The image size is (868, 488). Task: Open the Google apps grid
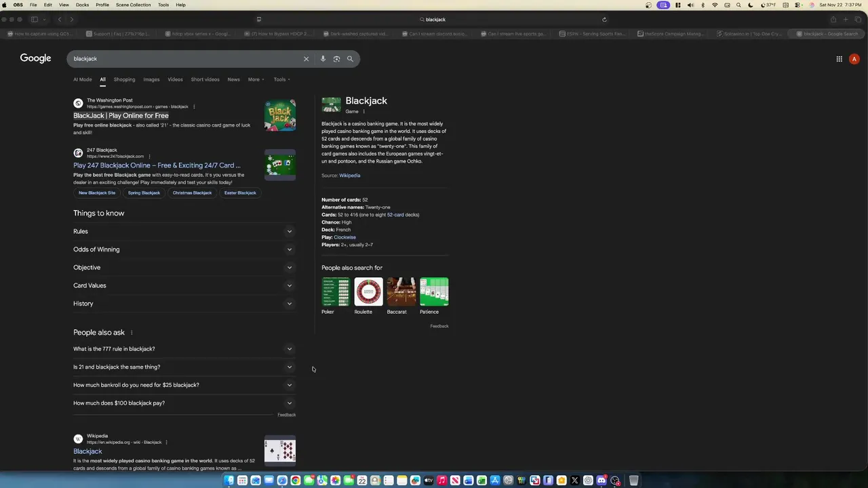pyautogui.click(x=839, y=59)
